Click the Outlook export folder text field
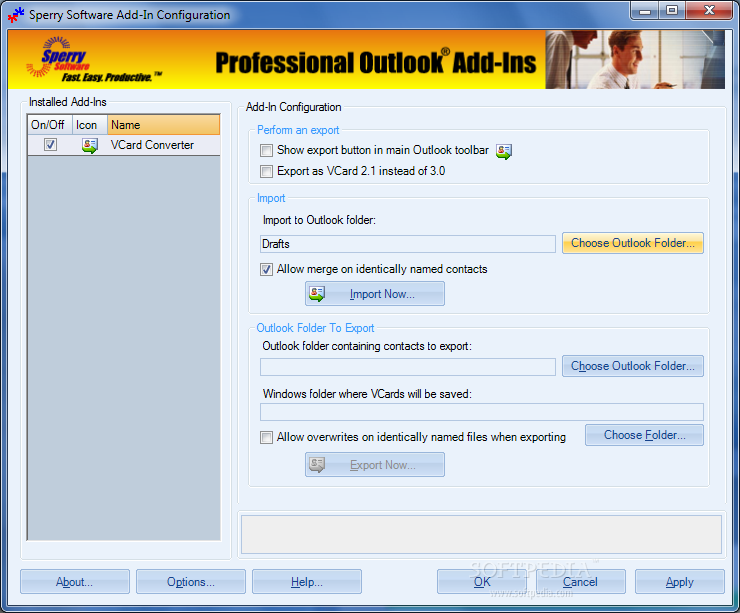This screenshot has height=613, width=740. [408, 367]
